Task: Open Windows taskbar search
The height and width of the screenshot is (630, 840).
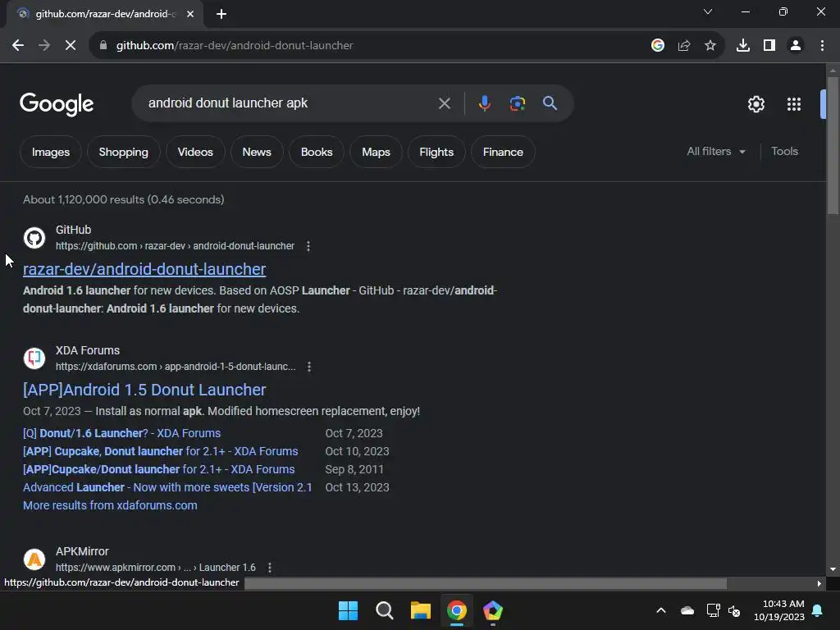Action: coord(384,610)
